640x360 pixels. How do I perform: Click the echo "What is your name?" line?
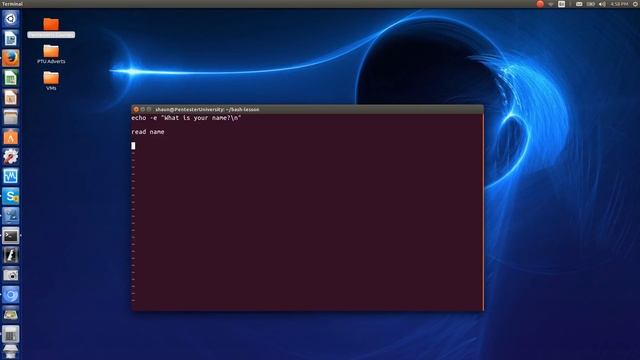186,118
